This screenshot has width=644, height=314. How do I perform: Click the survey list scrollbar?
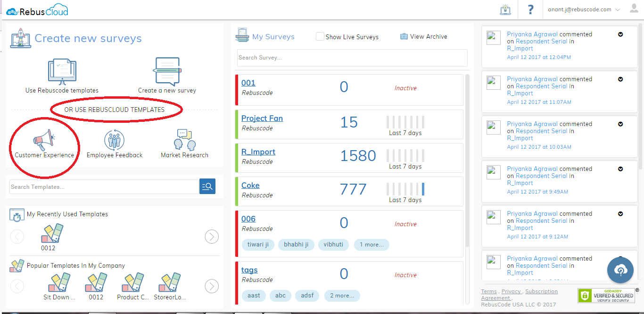coord(467,161)
